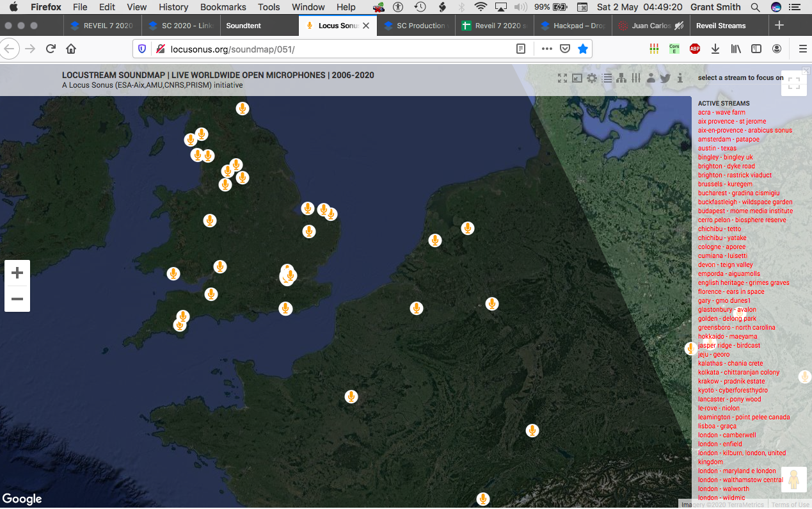
Task: Open the Firefox hamburger menu
Action: (x=802, y=49)
